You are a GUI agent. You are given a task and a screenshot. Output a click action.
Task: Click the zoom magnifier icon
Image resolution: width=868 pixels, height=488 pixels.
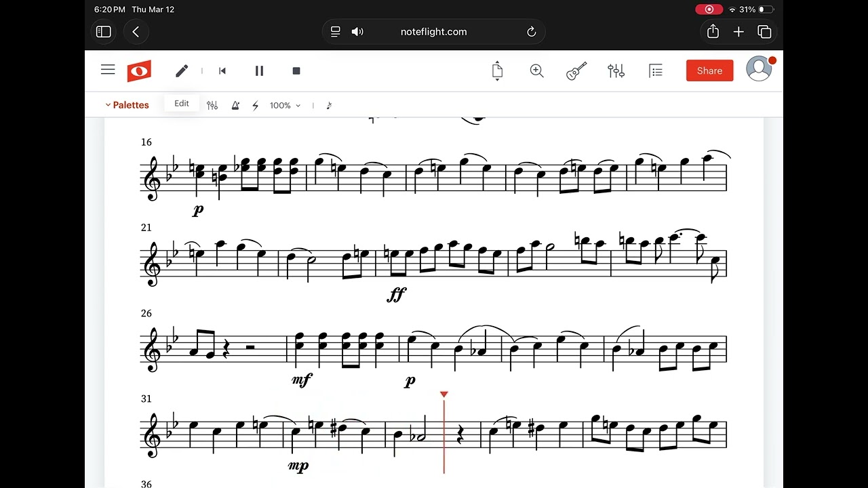coord(537,70)
